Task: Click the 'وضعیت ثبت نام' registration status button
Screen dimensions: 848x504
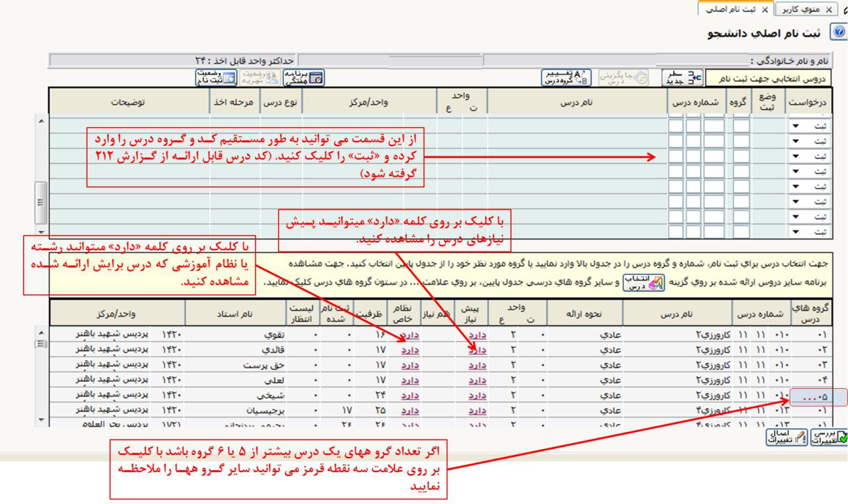Action: click(x=215, y=77)
